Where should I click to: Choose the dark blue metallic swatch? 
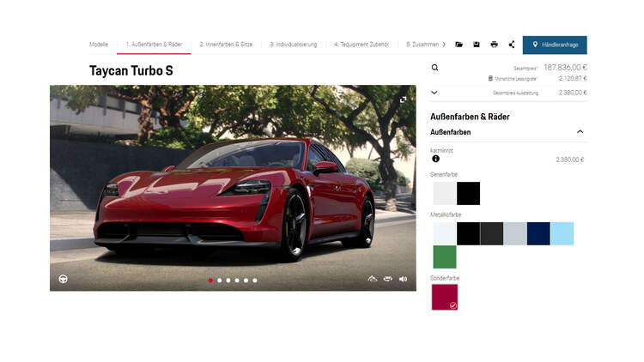538,233
